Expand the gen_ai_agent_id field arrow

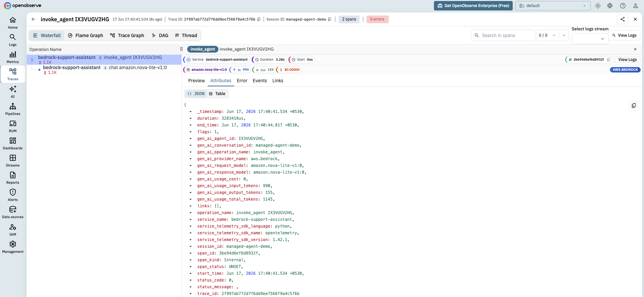tap(191, 139)
